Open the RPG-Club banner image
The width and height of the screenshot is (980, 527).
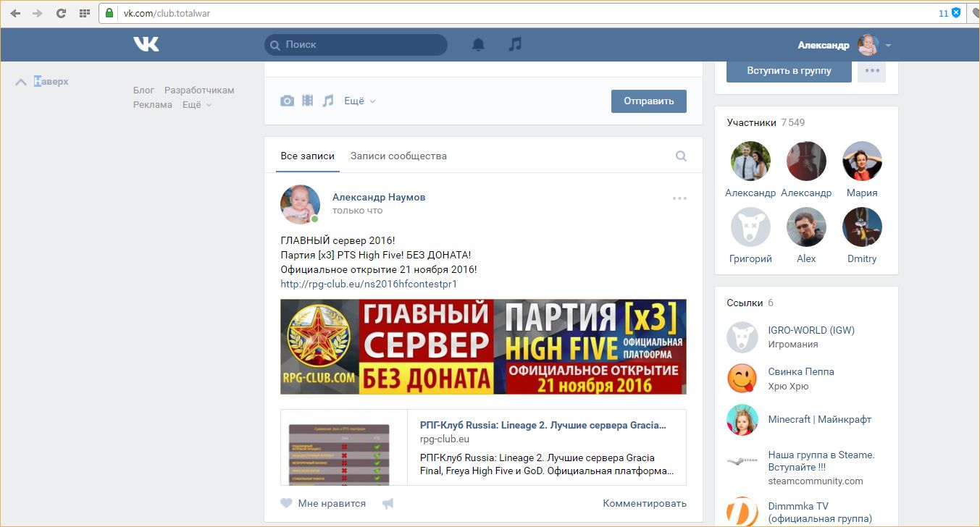point(483,347)
